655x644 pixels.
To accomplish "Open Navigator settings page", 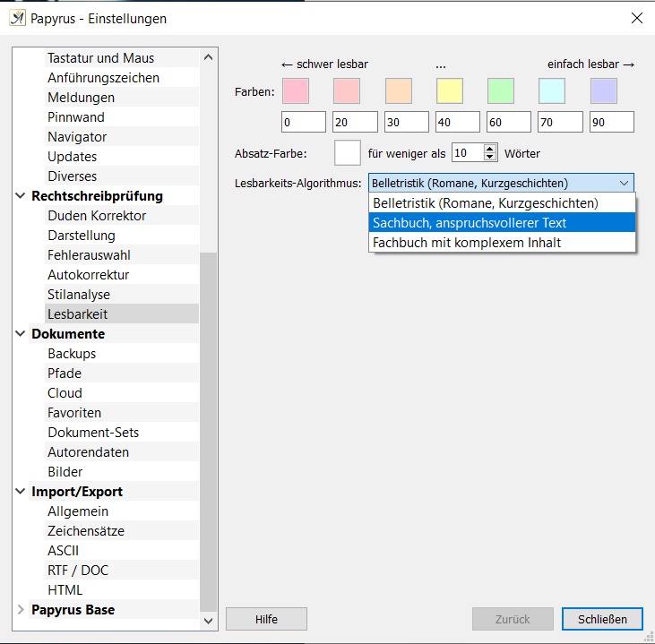I will 122,136.
